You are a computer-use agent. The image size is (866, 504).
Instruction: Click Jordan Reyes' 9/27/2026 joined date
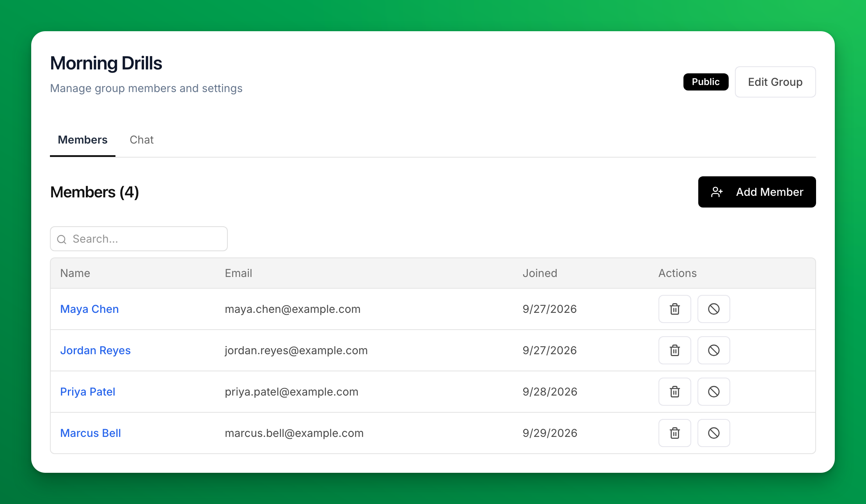(x=550, y=350)
